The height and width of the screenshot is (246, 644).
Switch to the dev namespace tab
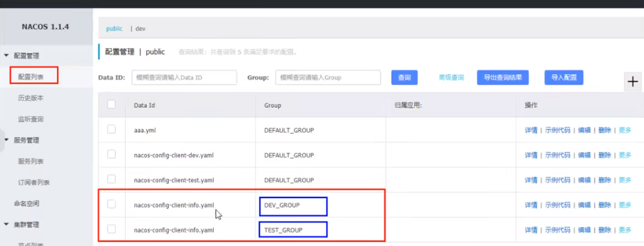[x=140, y=29]
